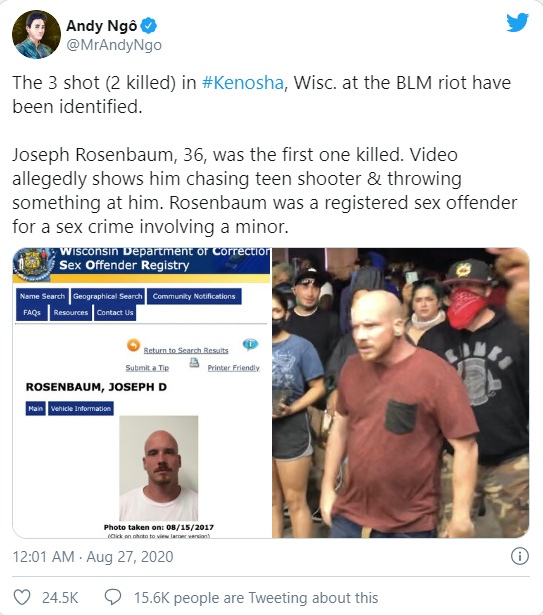The width and height of the screenshot is (543, 615).
Task: Click orange return arrow icon
Action: [133, 346]
